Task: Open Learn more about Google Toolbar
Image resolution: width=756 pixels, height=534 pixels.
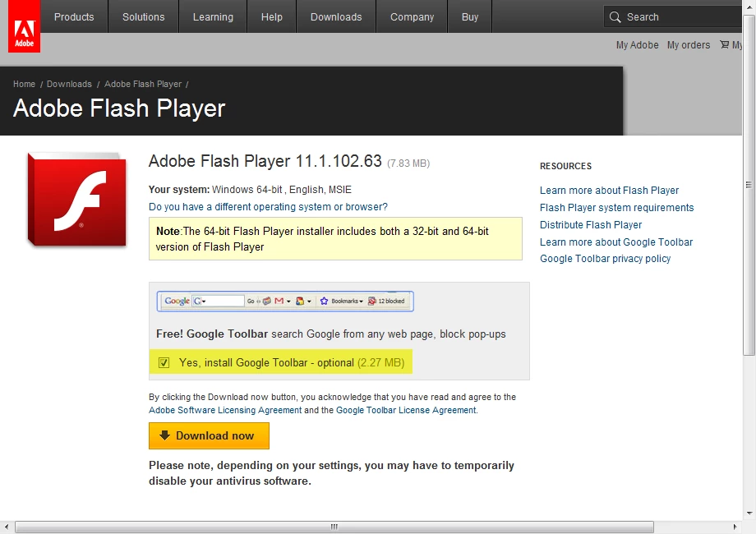Action: coord(616,242)
